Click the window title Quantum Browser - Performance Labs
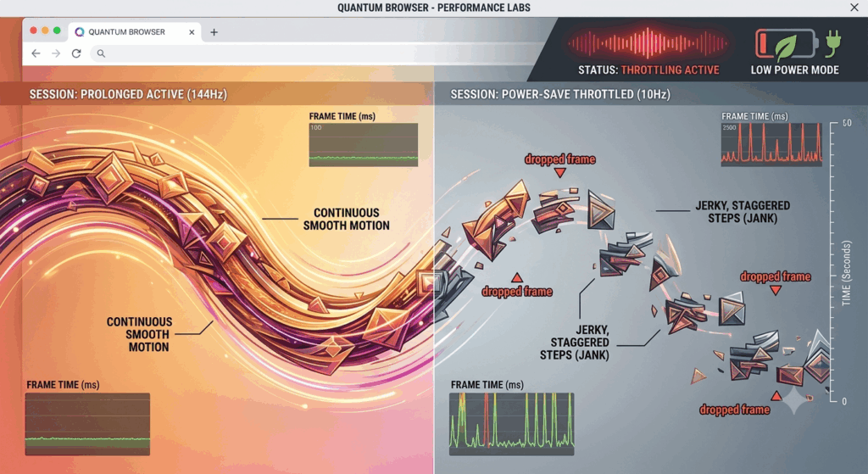Screen dimensions: 868x474 [433, 8]
